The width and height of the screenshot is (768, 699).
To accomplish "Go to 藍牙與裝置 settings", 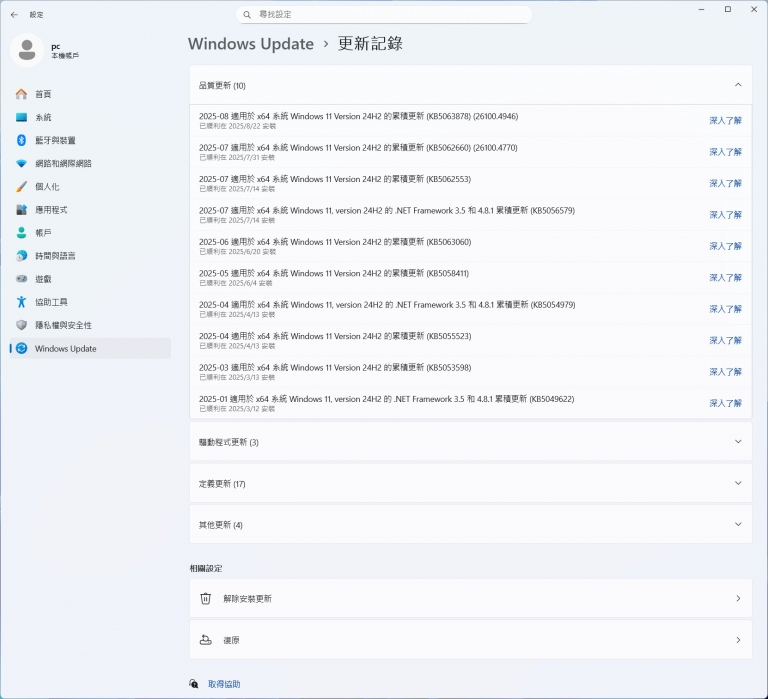I will point(90,140).
